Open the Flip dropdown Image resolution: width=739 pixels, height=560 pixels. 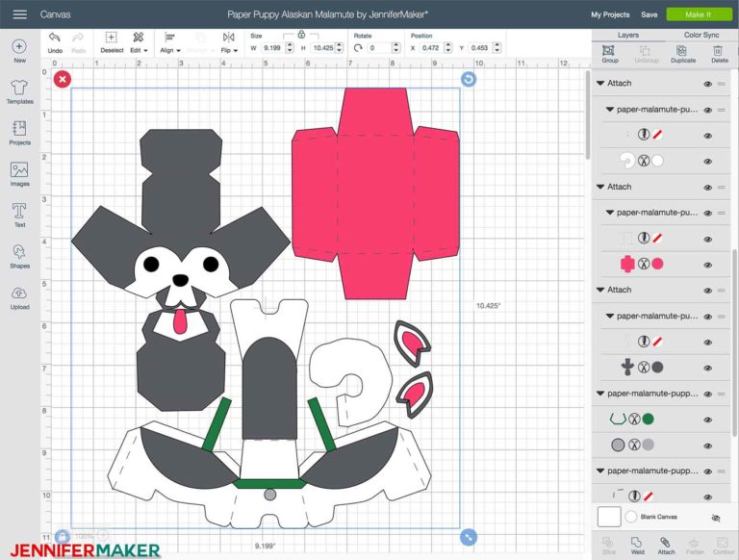click(x=229, y=42)
